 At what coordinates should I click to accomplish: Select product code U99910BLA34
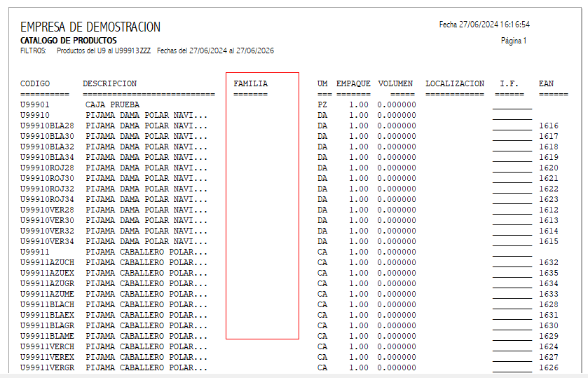(x=47, y=157)
